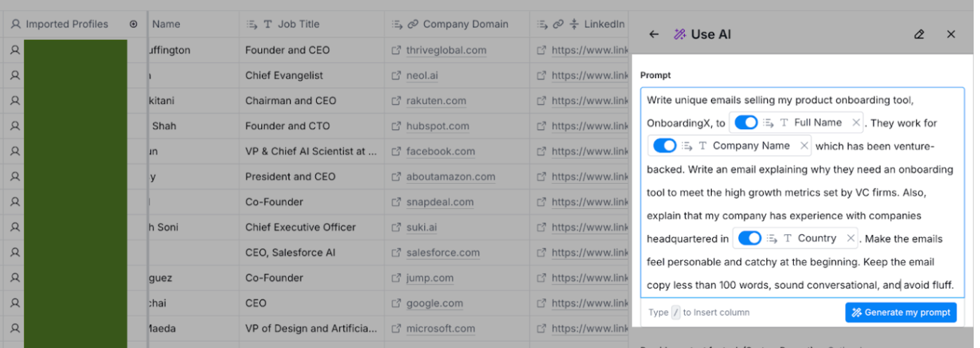Remove the Full Name column chip
This screenshot has width=980, height=348.
point(856,123)
